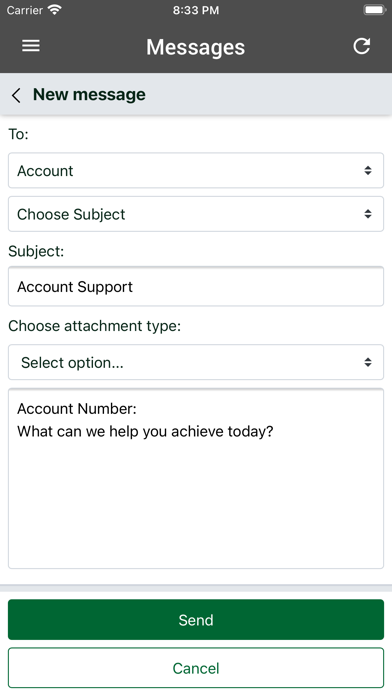
Task: Open the hamburger menu
Action: pos(31,46)
